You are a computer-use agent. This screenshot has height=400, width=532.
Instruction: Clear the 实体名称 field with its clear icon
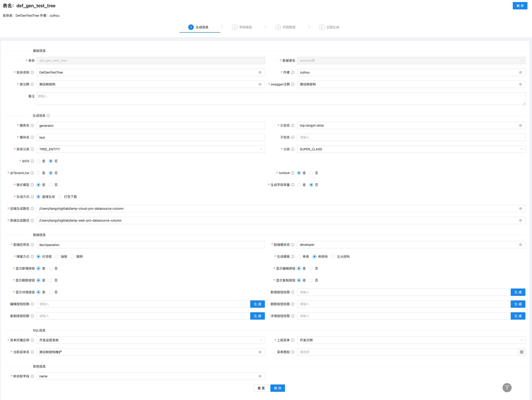point(260,73)
